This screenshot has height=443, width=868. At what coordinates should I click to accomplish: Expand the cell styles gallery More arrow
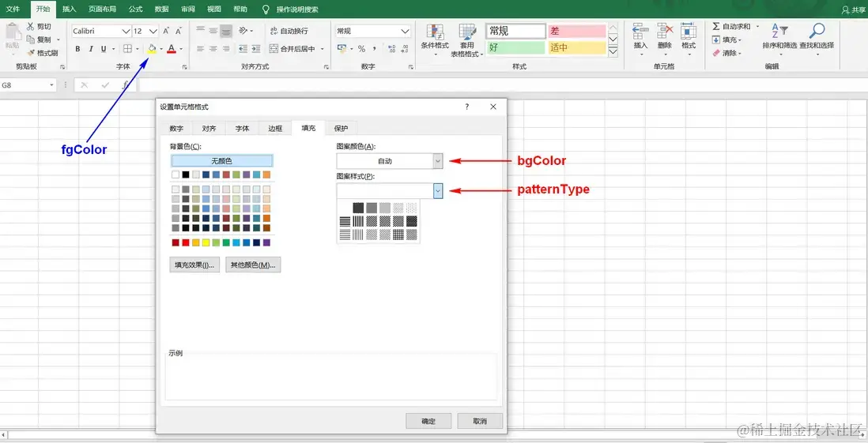coord(613,51)
